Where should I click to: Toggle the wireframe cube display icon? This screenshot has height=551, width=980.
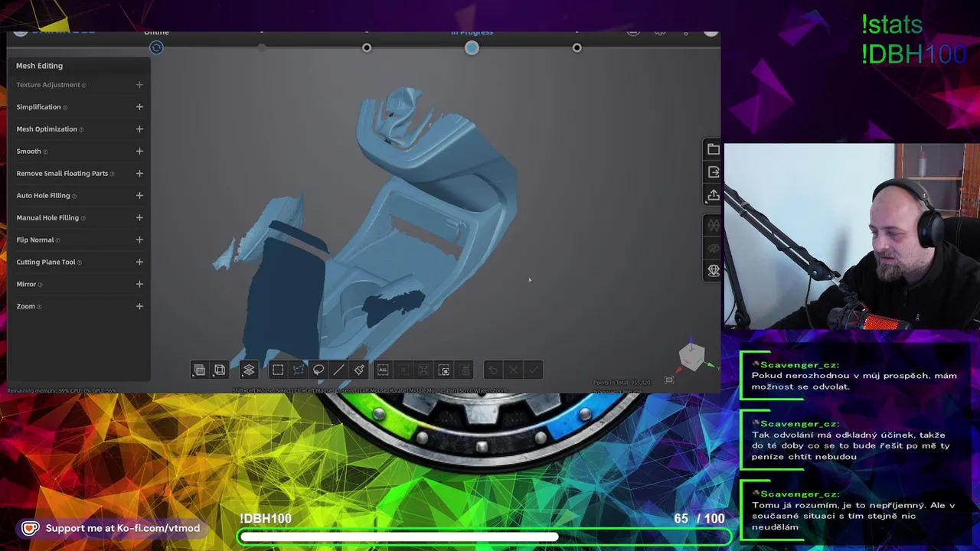pyautogui.click(x=220, y=370)
